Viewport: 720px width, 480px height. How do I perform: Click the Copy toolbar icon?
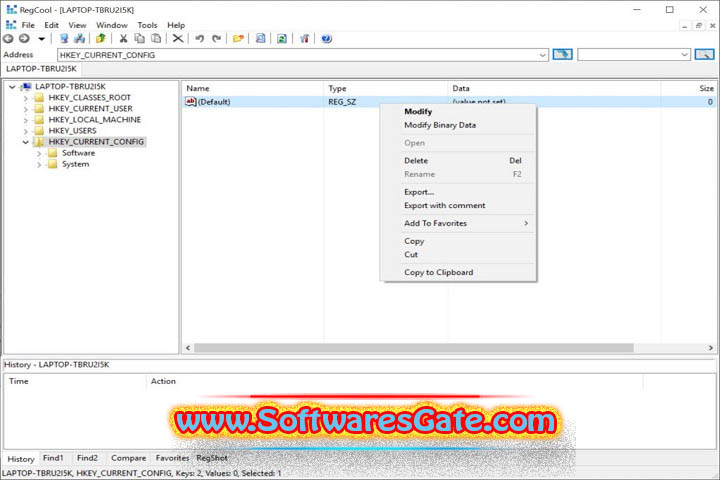[x=140, y=39]
